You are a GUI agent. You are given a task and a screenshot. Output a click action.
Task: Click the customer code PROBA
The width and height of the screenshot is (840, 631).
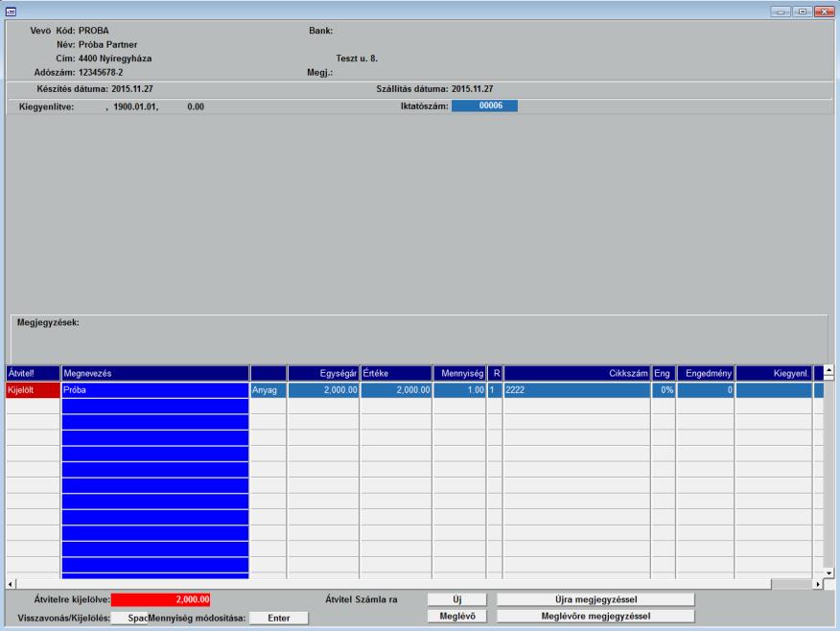point(94,31)
